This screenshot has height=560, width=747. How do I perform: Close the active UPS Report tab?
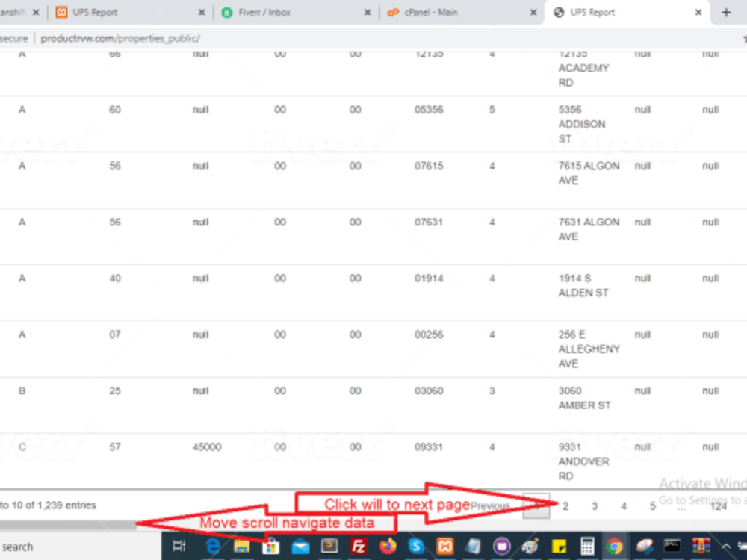698,13
